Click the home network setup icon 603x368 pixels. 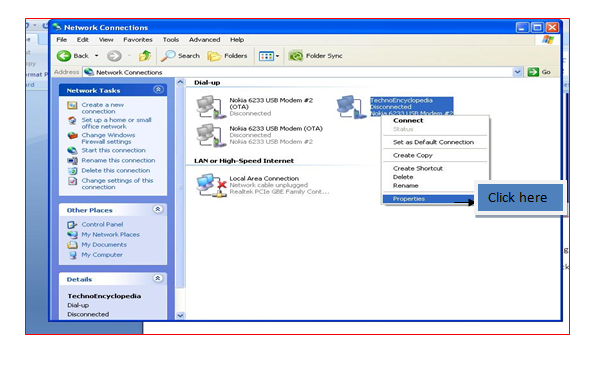(x=72, y=120)
